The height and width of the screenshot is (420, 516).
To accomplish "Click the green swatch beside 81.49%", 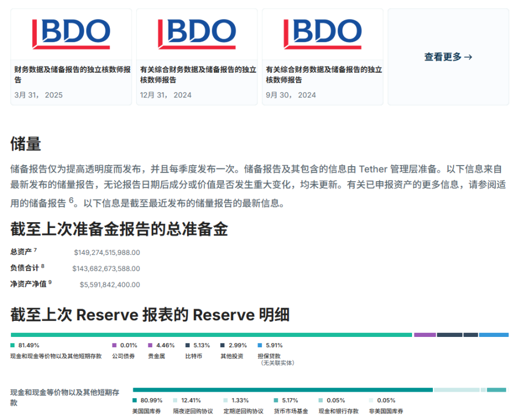I will point(13,346).
